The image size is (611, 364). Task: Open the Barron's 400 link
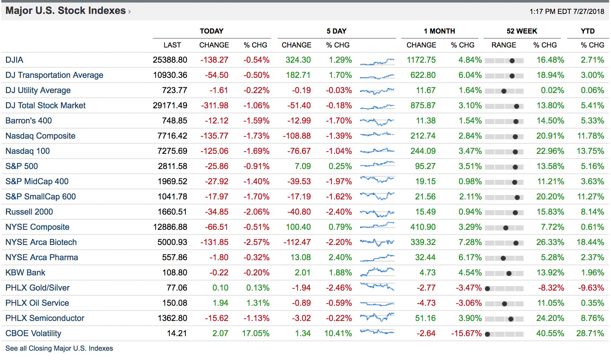29,121
